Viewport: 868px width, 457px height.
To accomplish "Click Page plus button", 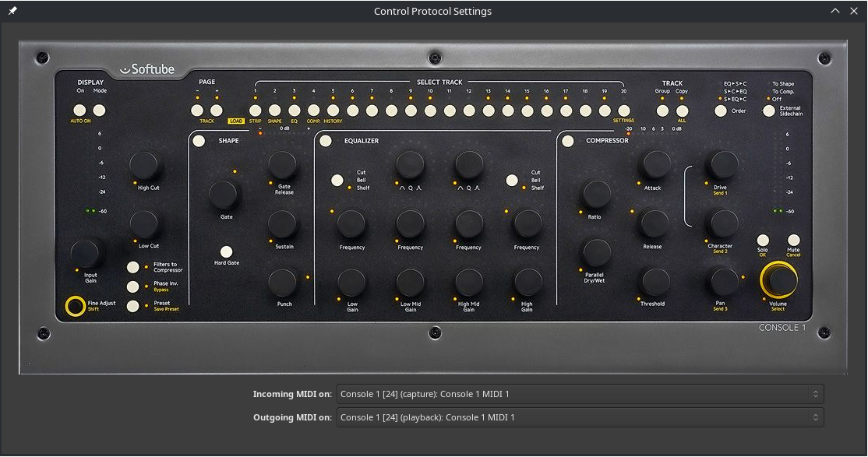I will point(217,110).
